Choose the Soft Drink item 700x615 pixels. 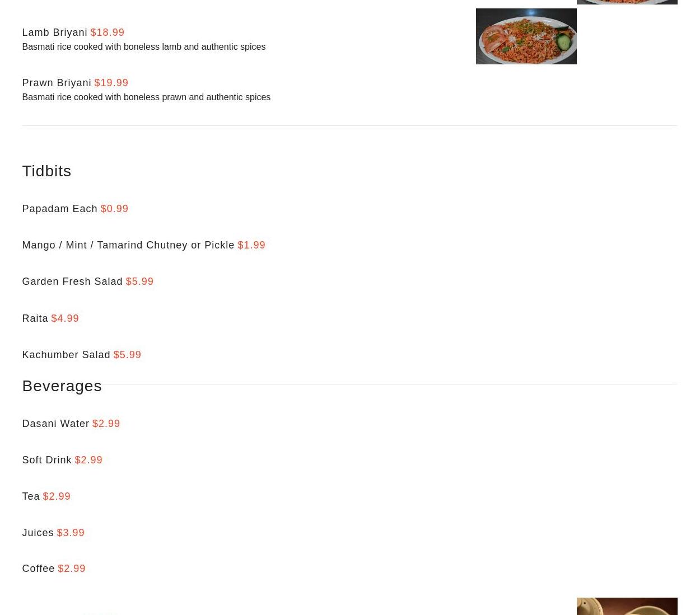coord(46,460)
